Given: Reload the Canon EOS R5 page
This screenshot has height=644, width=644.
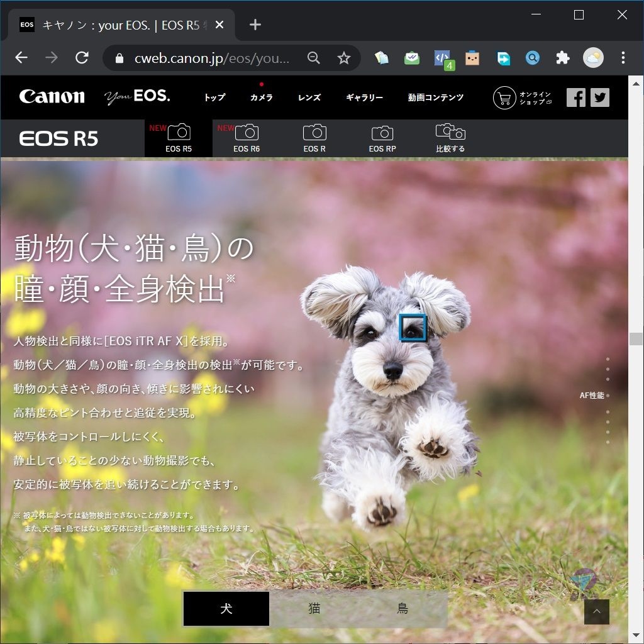Looking at the screenshot, I should [x=82, y=57].
